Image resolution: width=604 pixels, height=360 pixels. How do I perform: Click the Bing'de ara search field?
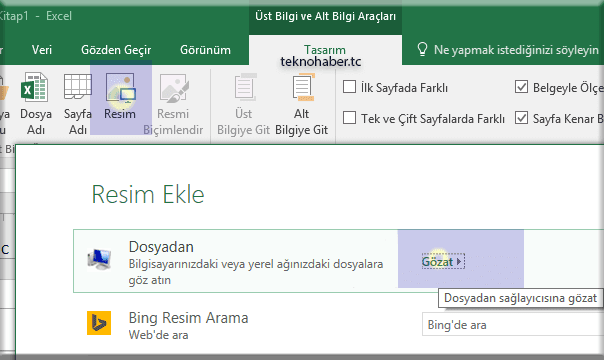point(512,325)
